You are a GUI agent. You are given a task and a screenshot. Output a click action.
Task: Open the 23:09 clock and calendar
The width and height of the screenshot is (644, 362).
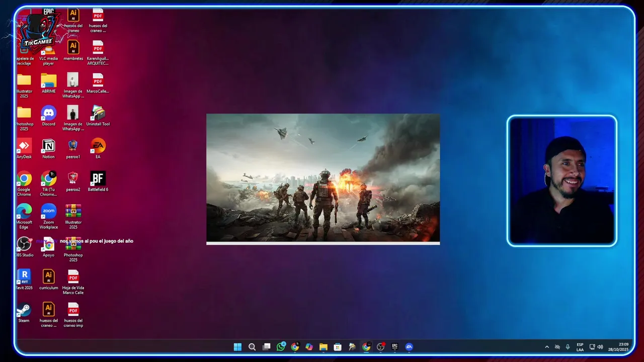(x=618, y=347)
